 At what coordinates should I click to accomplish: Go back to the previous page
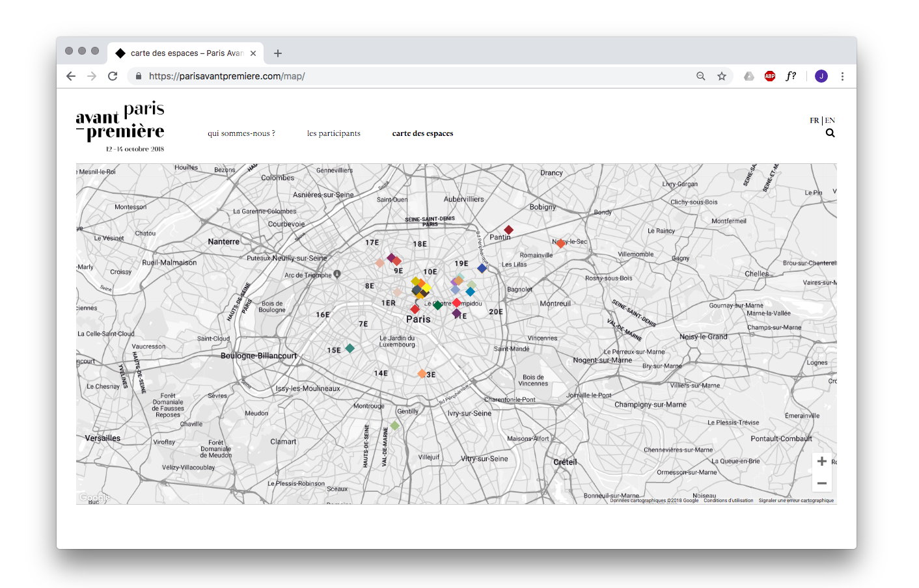(x=71, y=76)
